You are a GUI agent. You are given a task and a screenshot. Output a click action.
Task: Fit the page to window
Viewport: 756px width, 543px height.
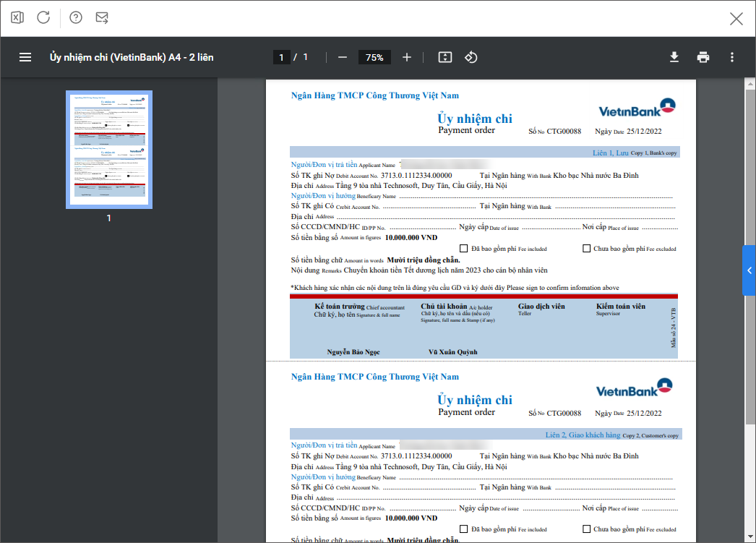coord(445,57)
